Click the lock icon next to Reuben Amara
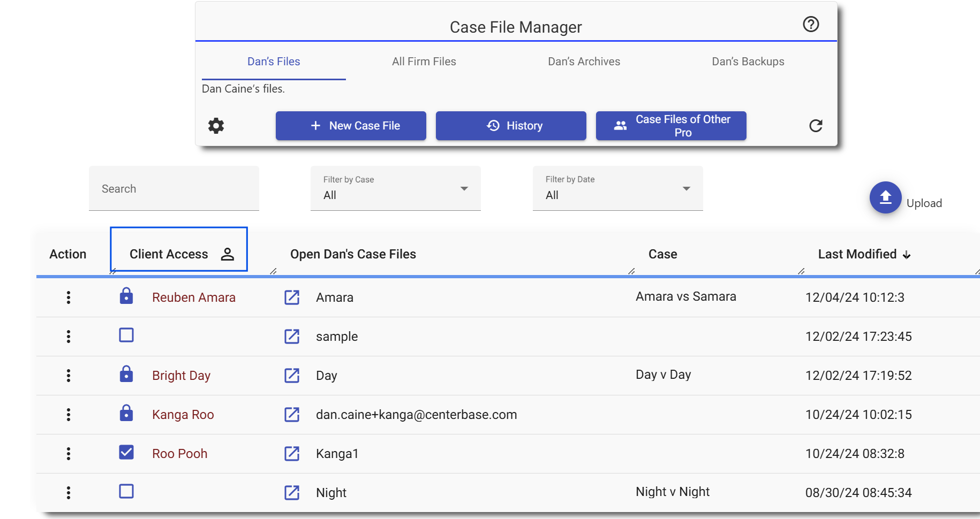The width and height of the screenshot is (980, 519). pos(126,296)
